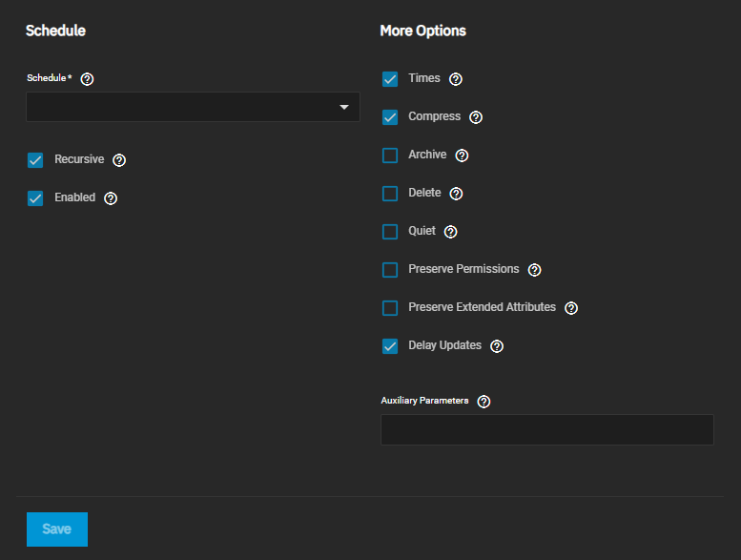Show help for the Enabled option

[111, 198]
